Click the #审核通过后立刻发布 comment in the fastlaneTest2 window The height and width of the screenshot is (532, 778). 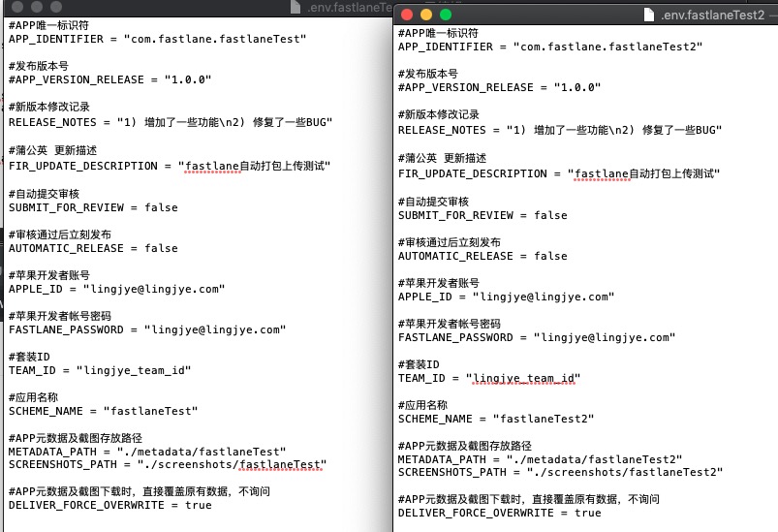pyautogui.click(x=450, y=242)
